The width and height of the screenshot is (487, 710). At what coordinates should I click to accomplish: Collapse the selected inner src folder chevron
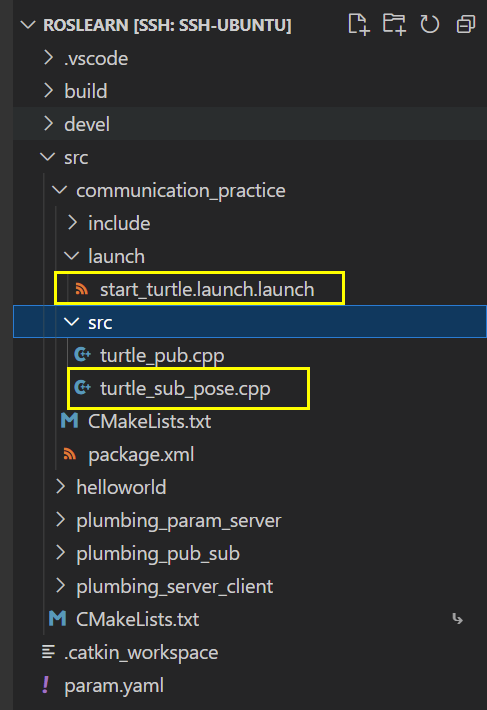click(x=72, y=322)
